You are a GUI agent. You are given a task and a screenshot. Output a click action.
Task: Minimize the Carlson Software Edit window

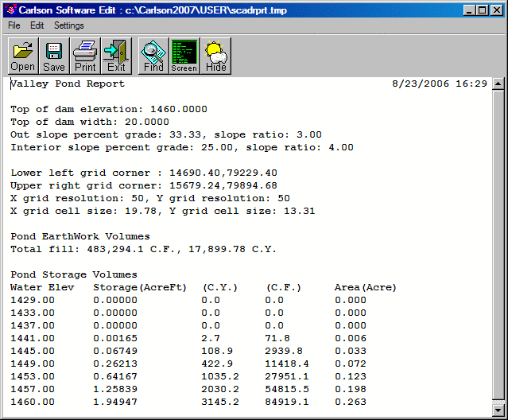(x=467, y=10)
